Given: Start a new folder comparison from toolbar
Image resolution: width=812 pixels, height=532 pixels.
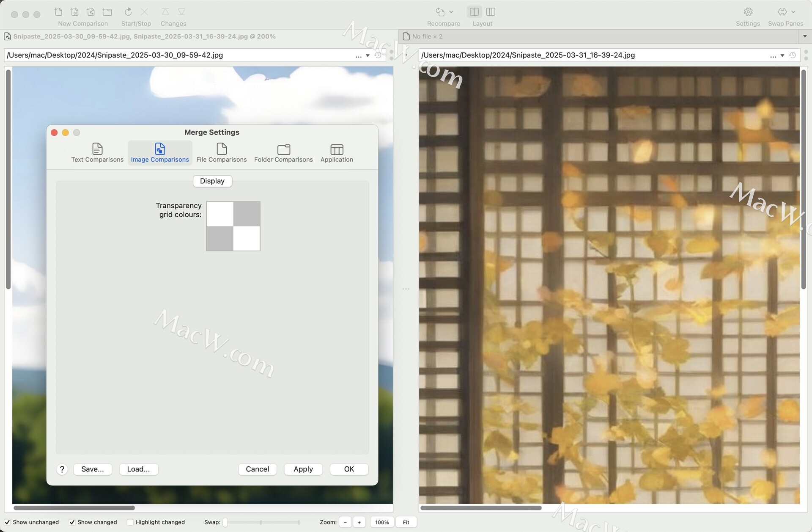Looking at the screenshot, I should point(107,12).
